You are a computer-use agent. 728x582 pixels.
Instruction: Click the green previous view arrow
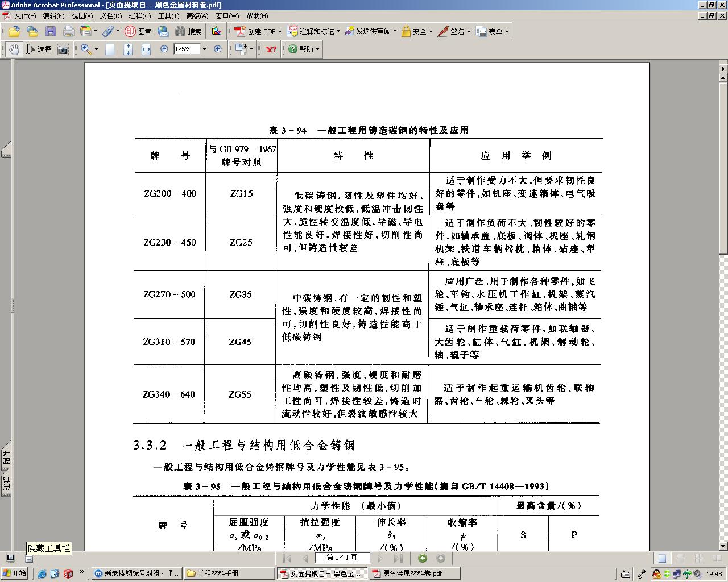(x=423, y=558)
